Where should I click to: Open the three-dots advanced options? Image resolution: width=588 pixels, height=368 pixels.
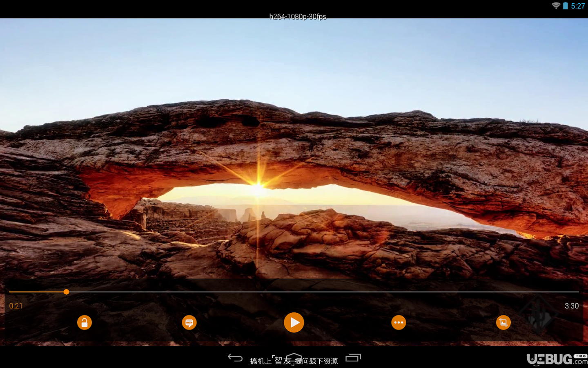click(399, 323)
